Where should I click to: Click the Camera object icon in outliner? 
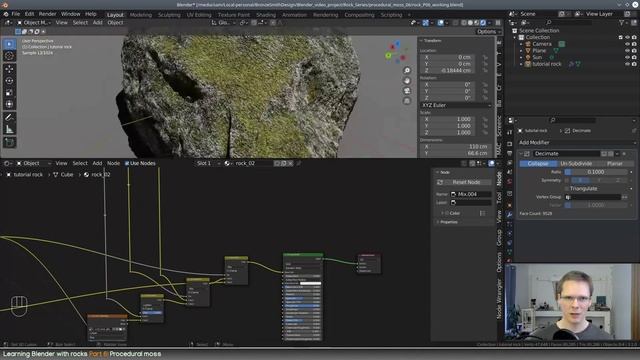point(528,44)
